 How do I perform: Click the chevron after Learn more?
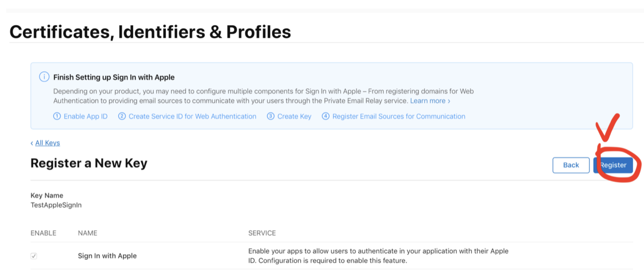click(449, 101)
